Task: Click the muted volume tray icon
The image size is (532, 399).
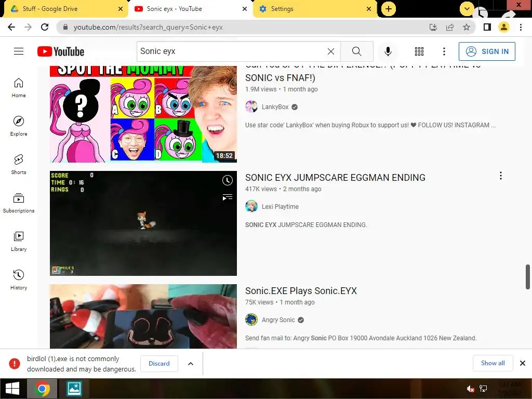Action: click(x=470, y=389)
